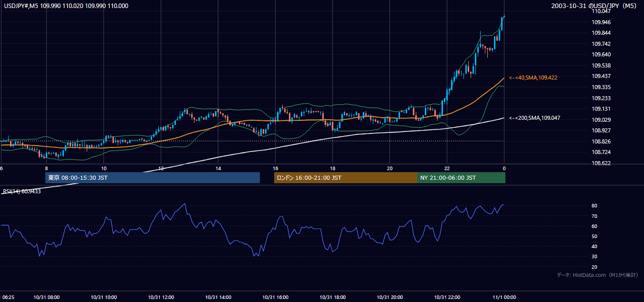The width and height of the screenshot is (644, 302).
Task: Click price axis value 108.826
Action: click(x=602, y=141)
